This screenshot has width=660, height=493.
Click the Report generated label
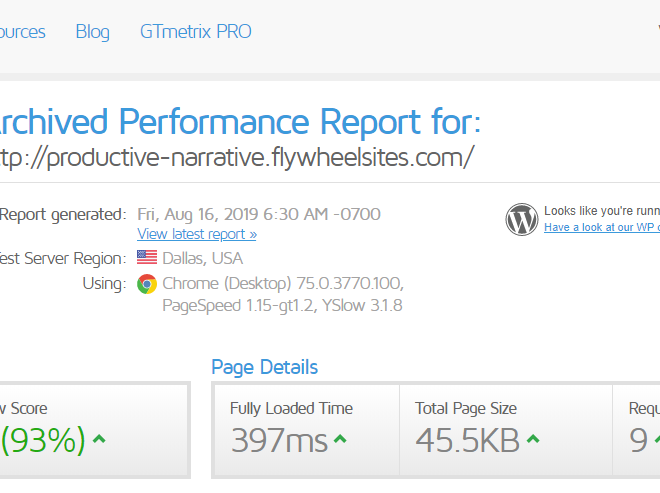click(x=63, y=215)
